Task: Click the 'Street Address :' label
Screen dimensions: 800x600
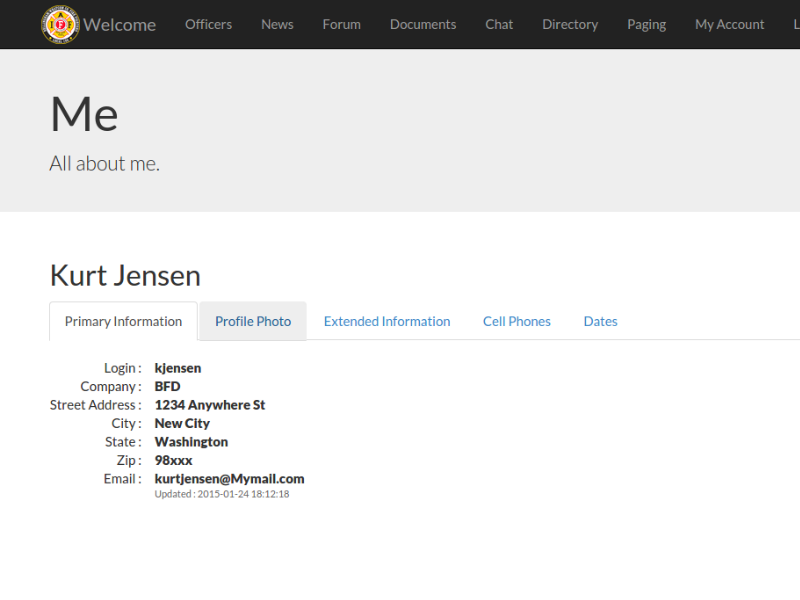Action: pyautogui.click(x=96, y=405)
